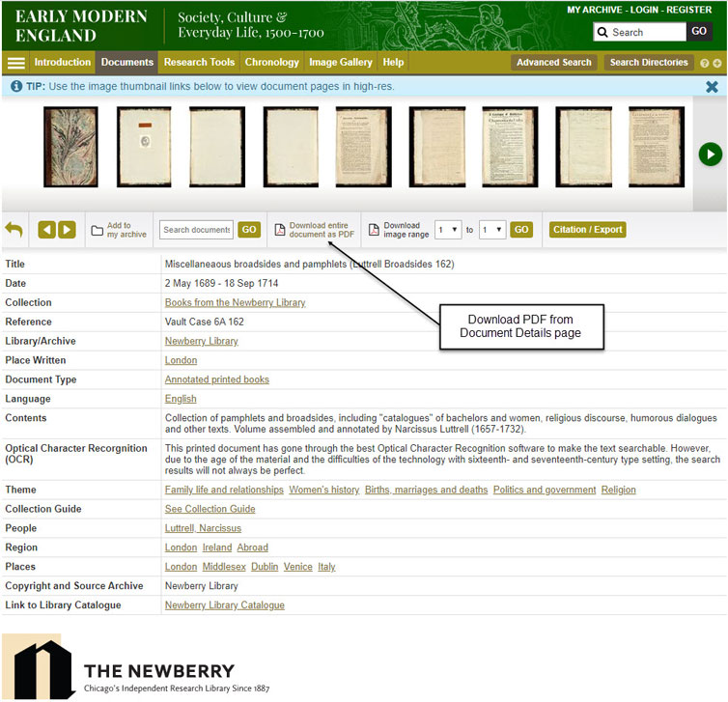Advance thumbnails with green play arrow

[x=711, y=154]
